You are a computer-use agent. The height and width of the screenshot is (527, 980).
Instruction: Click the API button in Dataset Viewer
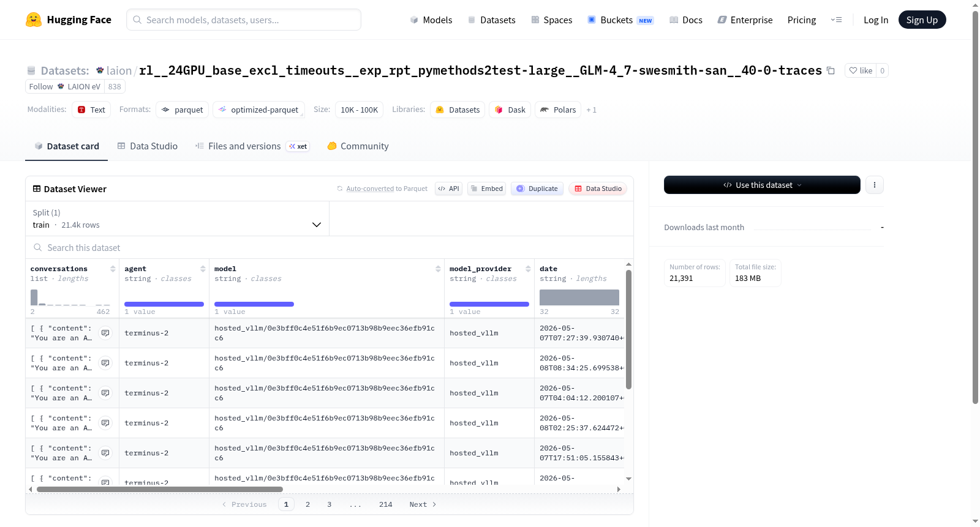pyautogui.click(x=448, y=189)
